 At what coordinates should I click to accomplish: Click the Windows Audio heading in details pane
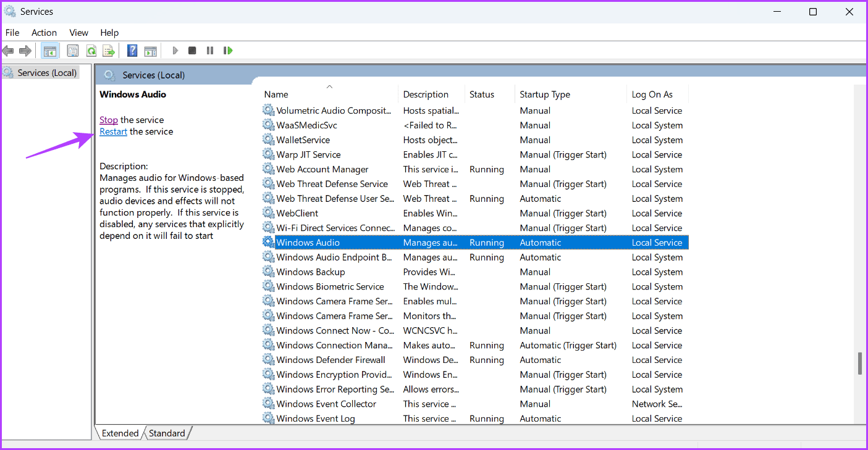pyautogui.click(x=133, y=94)
